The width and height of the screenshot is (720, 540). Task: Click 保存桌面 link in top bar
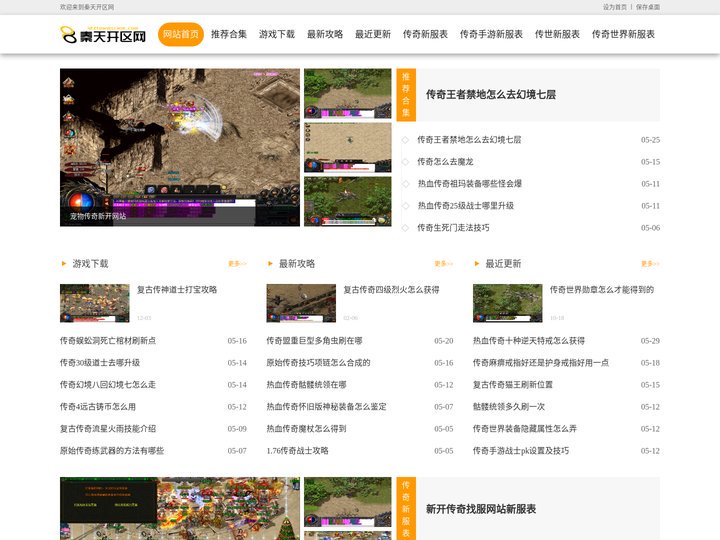[x=648, y=7]
